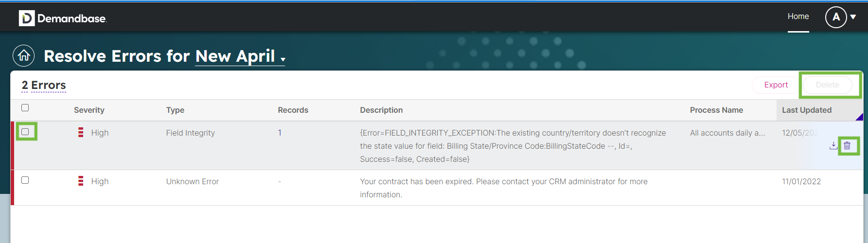Check the Unknown Error row checkbox

tap(25, 180)
